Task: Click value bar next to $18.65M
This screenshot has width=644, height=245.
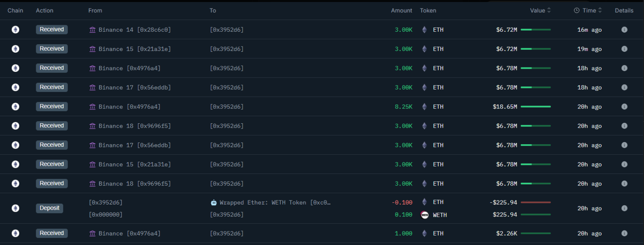Action: point(536,107)
